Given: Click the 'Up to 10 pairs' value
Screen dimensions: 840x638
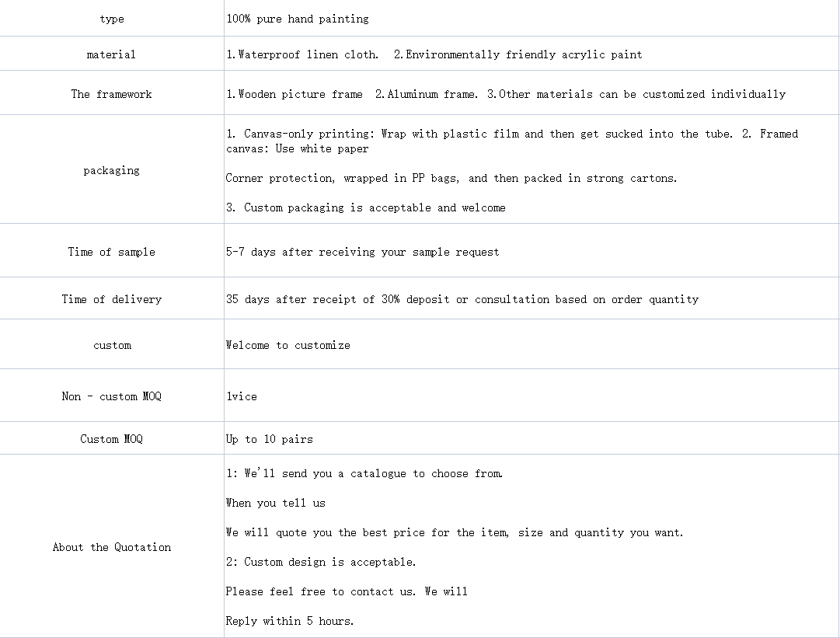Looking at the screenshot, I should click(269, 439).
